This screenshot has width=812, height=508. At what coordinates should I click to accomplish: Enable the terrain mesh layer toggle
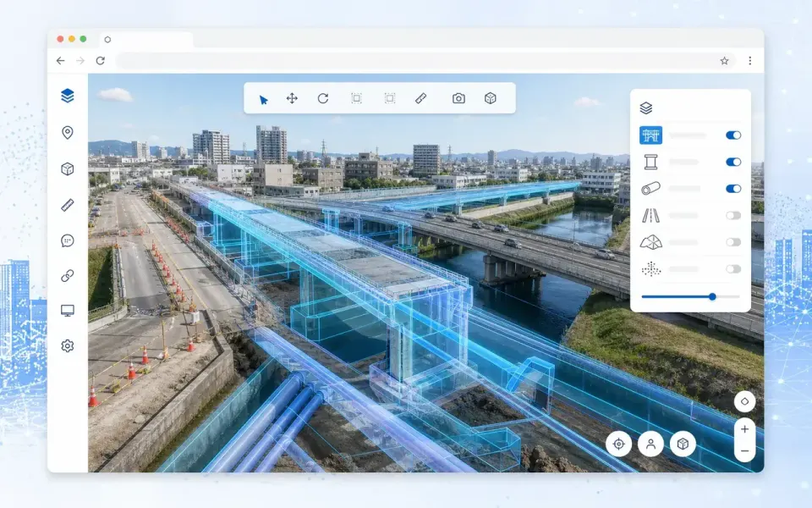point(733,242)
